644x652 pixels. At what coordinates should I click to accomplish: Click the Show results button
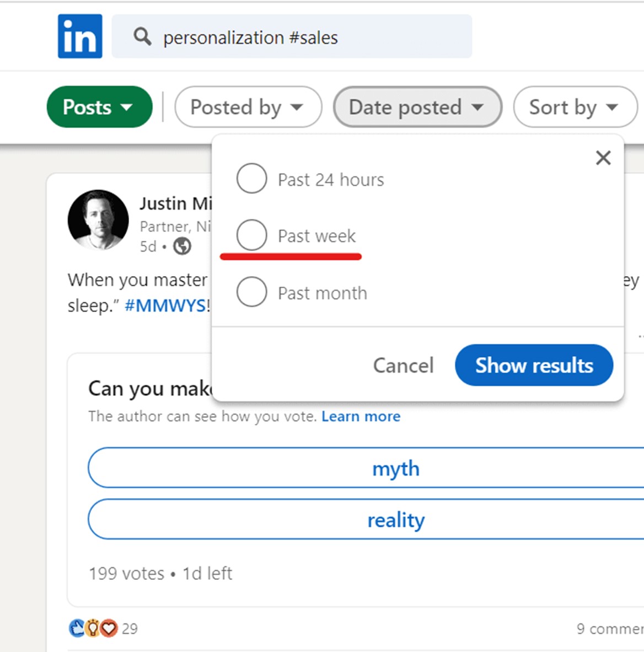pos(534,365)
